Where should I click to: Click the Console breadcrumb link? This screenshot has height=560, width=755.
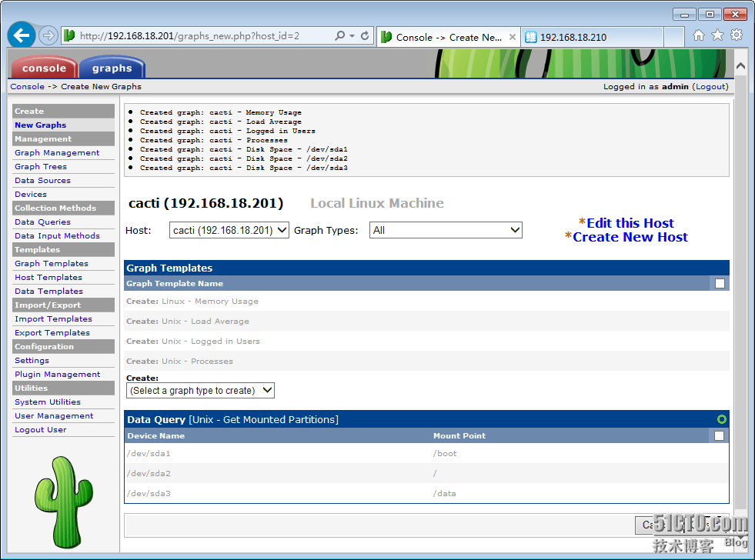(x=28, y=87)
